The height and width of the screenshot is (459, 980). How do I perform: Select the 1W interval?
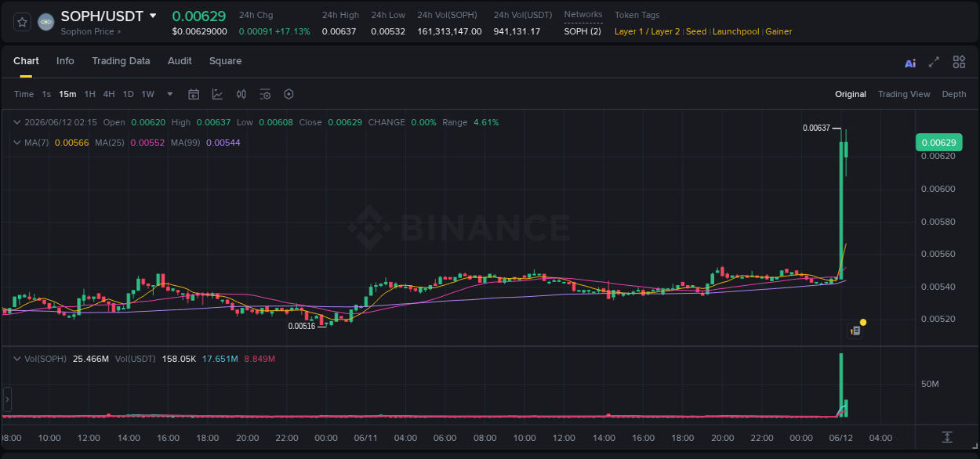tap(147, 94)
